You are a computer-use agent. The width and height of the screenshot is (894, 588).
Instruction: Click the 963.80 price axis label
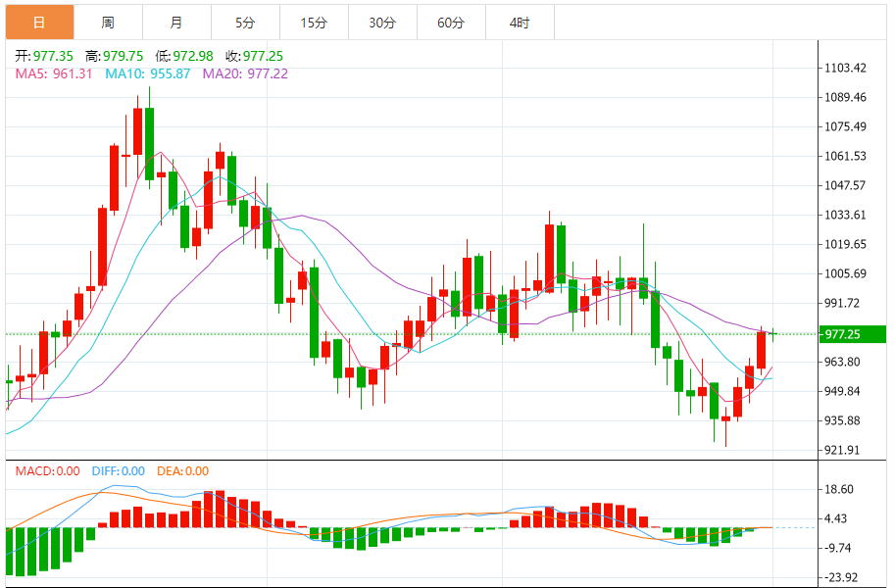click(x=842, y=362)
